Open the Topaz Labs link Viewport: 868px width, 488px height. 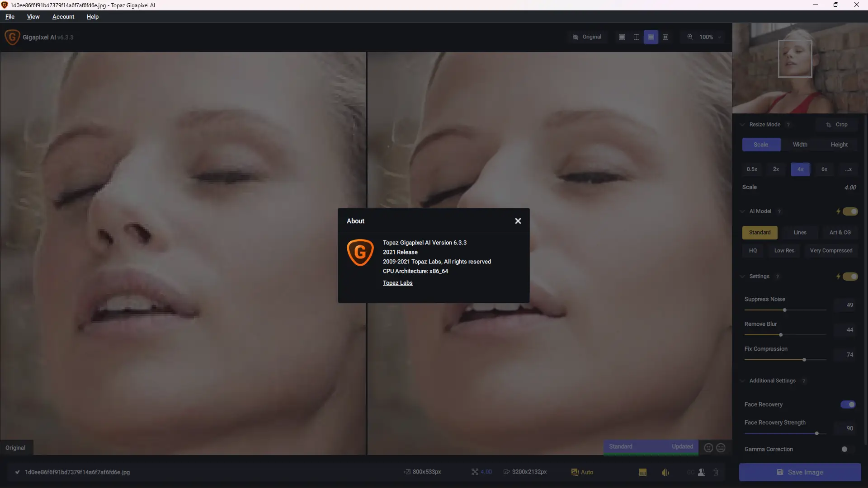[x=397, y=283]
